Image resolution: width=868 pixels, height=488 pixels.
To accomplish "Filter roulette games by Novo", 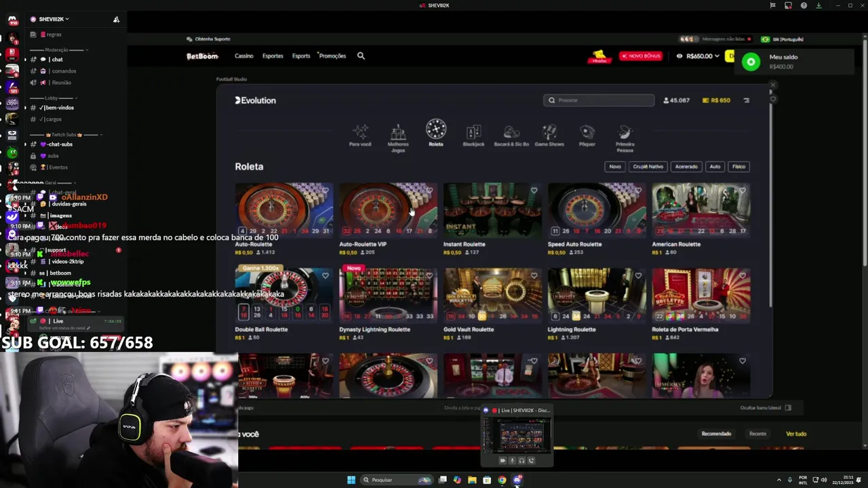I will (x=614, y=166).
